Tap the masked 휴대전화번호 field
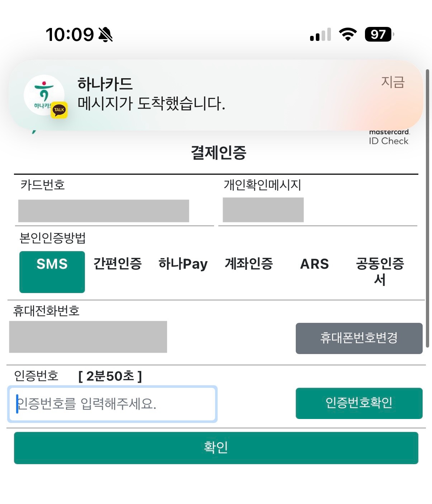The image size is (432, 504). pyautogui.click(x=88, y=337)
